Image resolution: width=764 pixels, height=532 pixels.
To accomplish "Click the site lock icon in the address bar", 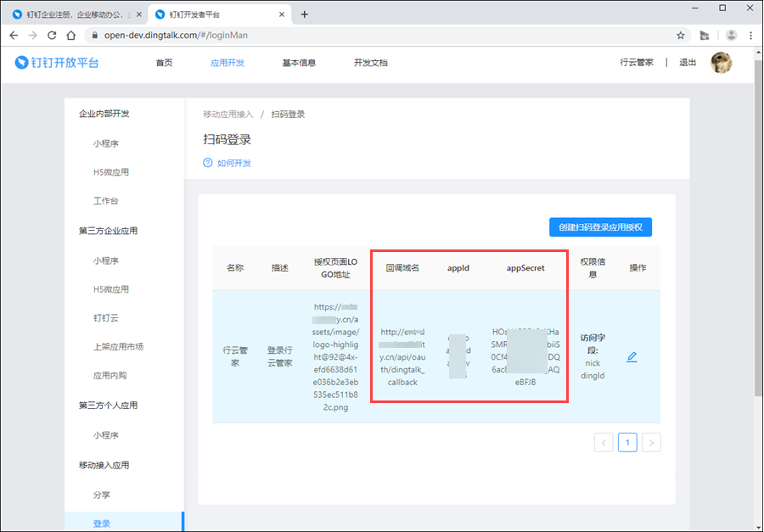I will 95,35.
